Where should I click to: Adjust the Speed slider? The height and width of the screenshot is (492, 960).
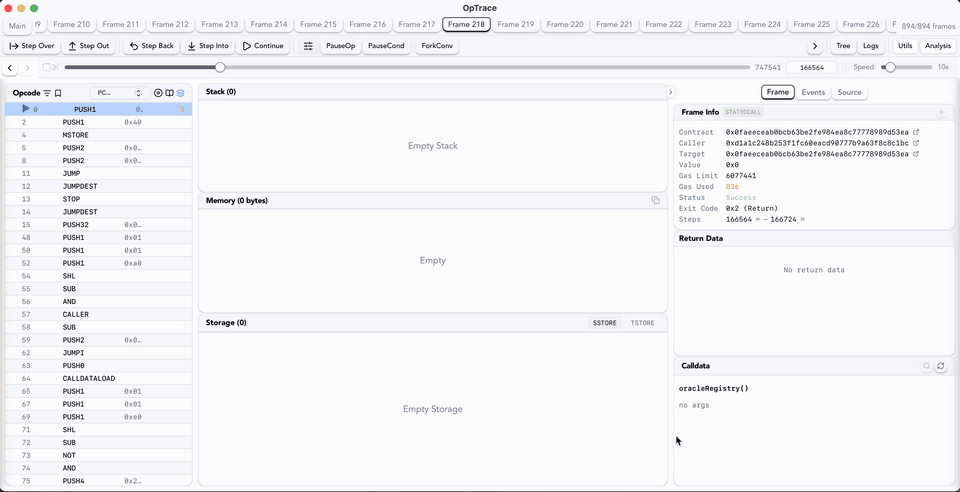tap(889, 67)
